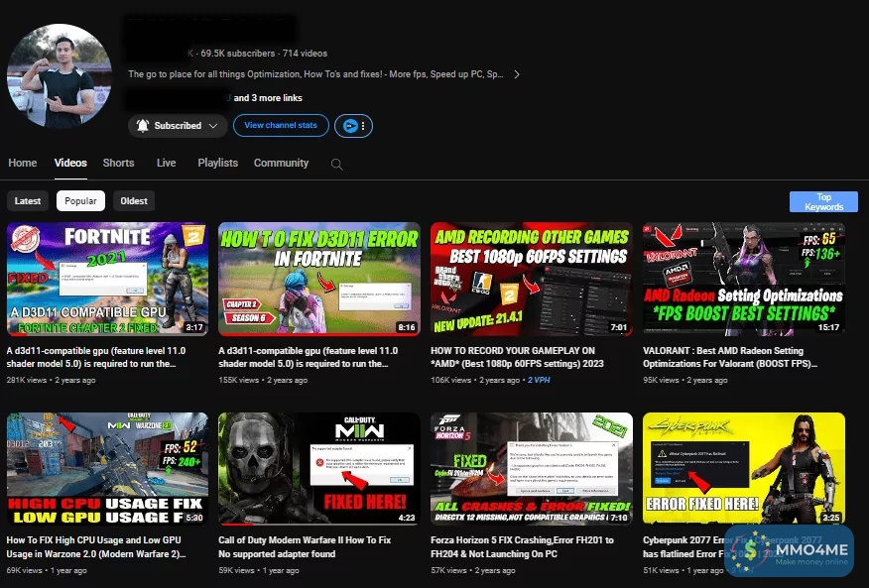Click the '714 videos' text
This screenshot has height=588, width=869.
pos(305,54)
